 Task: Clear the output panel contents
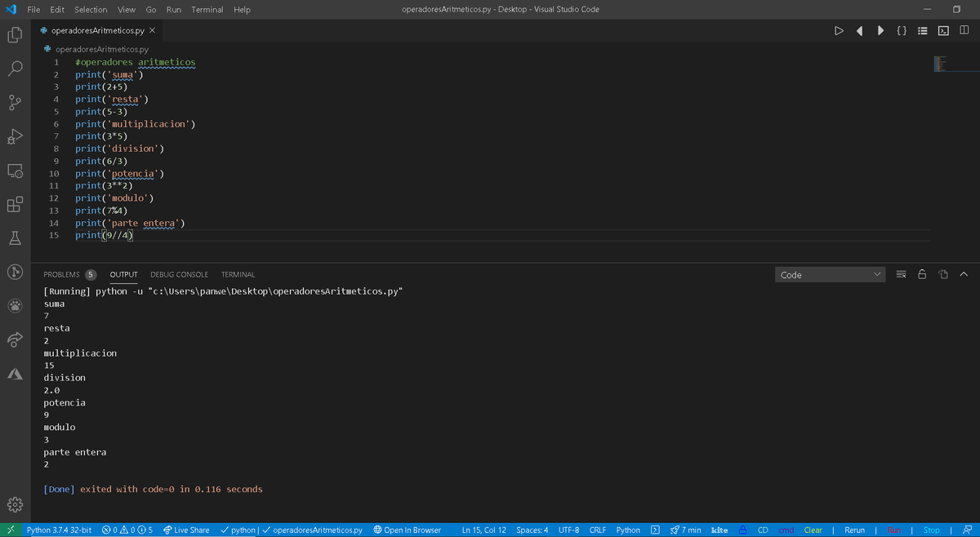(901, 274)
